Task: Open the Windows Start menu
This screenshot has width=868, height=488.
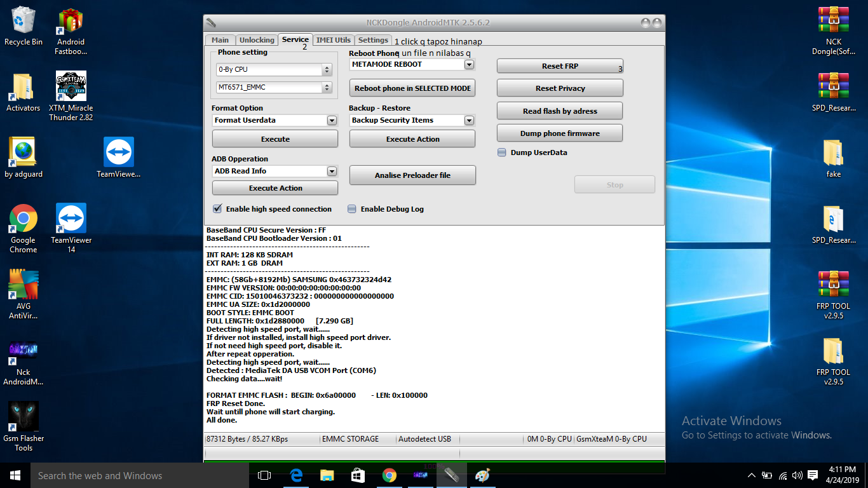Action: point(15,475)
